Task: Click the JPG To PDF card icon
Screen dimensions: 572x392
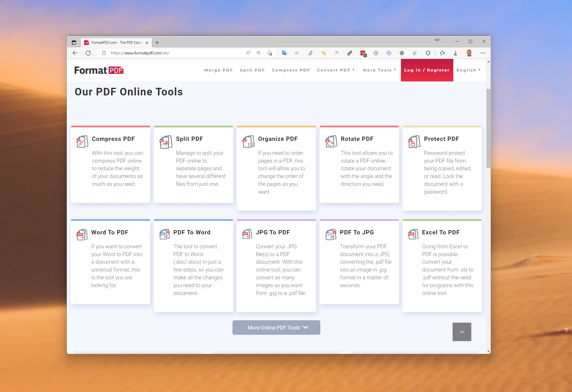Action: pos(247,234)
